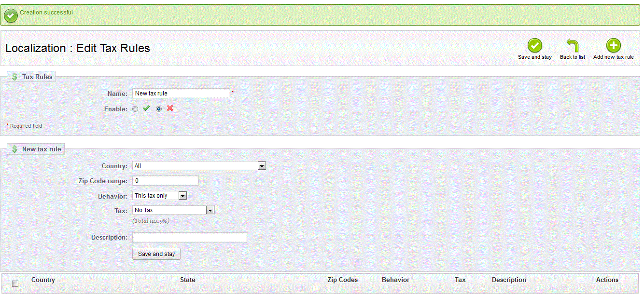Open the Country dropdown
This screenshot has height=296, width=644.
coord(199,166)
